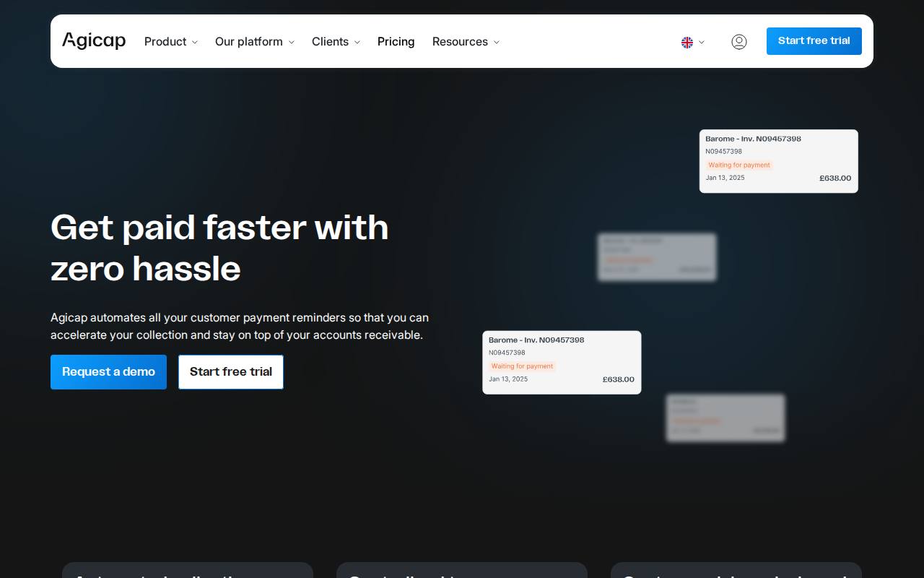Viewport: 924px width, 578px height.
Task: Click the blurred invoice card in the middle
Action: click(657, 257)
